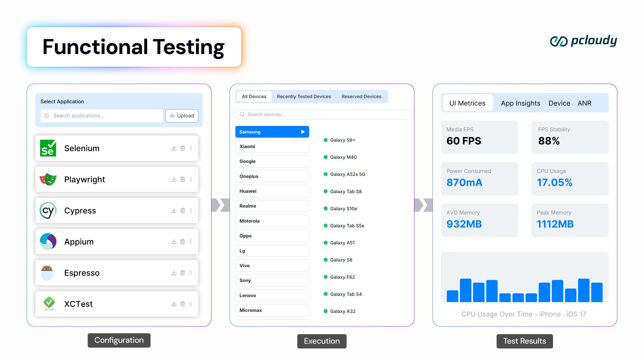The width and height of the screenshot is (644, 362).
Task: Click the Selenium download icon
Action: click(174, 148)
